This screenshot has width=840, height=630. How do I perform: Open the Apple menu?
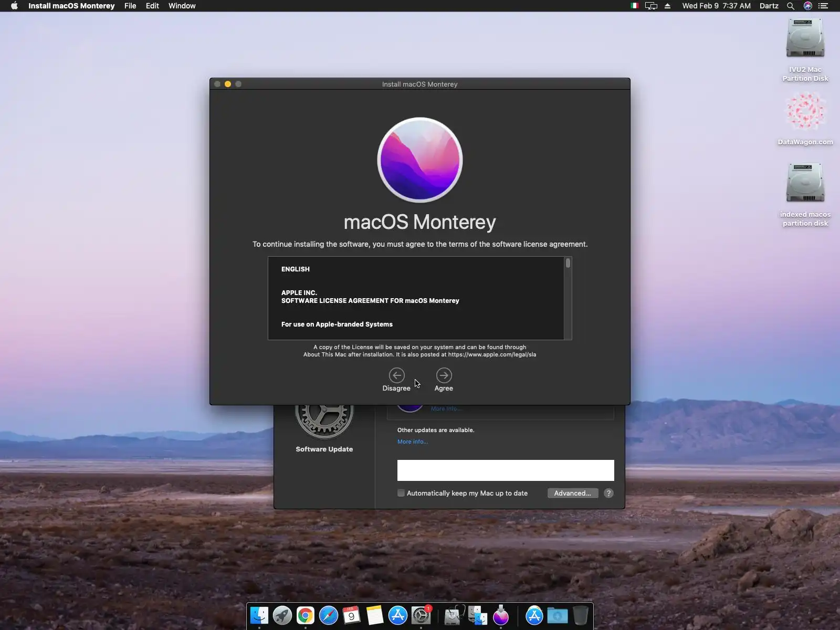pos(14,6)
